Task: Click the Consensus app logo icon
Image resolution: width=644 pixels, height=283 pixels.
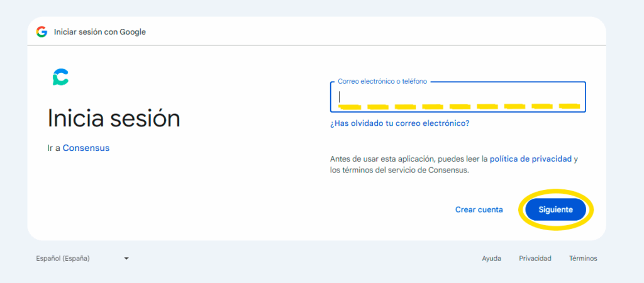Action: pos(60,77)
